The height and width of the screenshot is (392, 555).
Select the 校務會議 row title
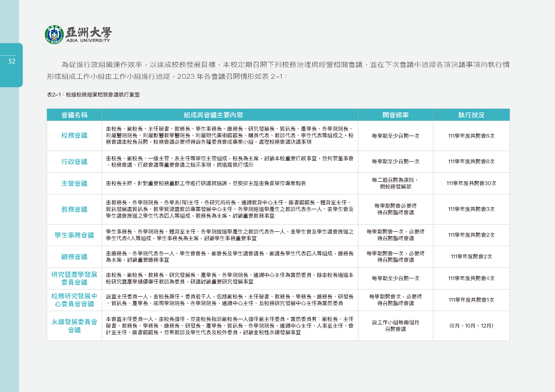74,135
